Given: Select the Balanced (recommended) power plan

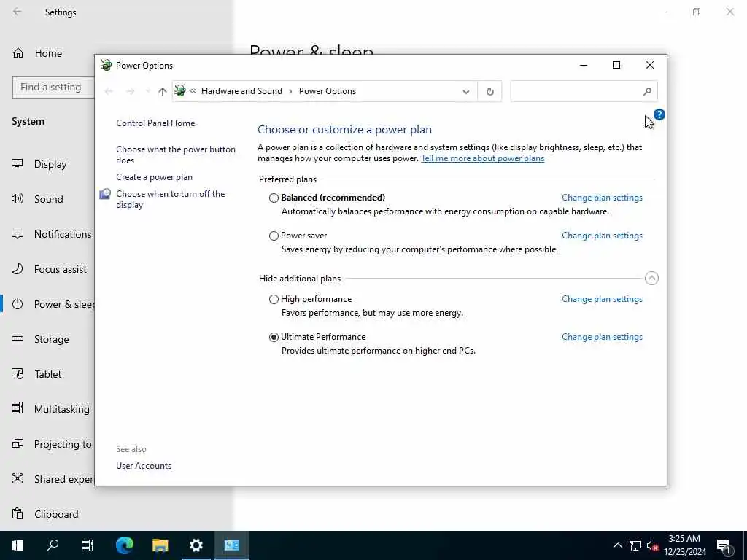Looking at the screenshot, I should (274, 198).
